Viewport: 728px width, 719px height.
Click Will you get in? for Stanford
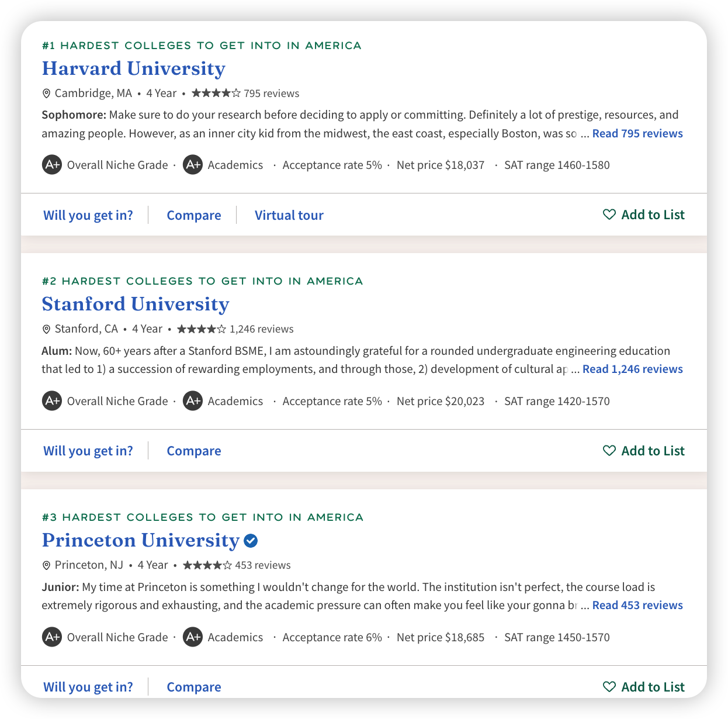point(88,451)
